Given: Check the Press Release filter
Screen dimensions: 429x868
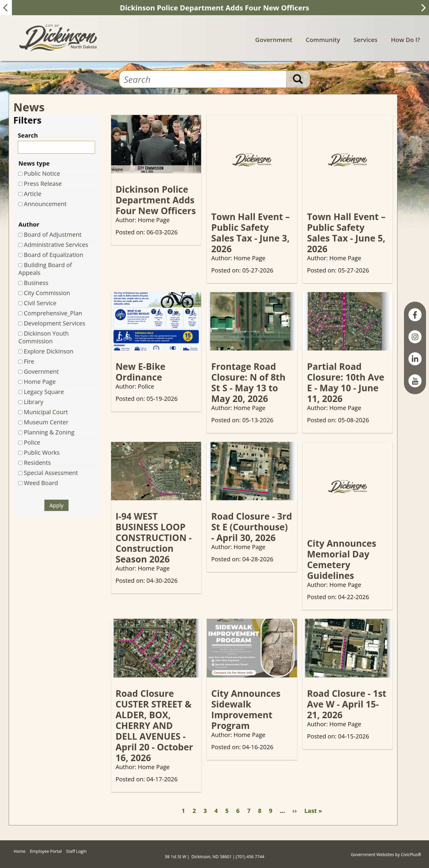Looking at the screenshot, I should [21, 184].
